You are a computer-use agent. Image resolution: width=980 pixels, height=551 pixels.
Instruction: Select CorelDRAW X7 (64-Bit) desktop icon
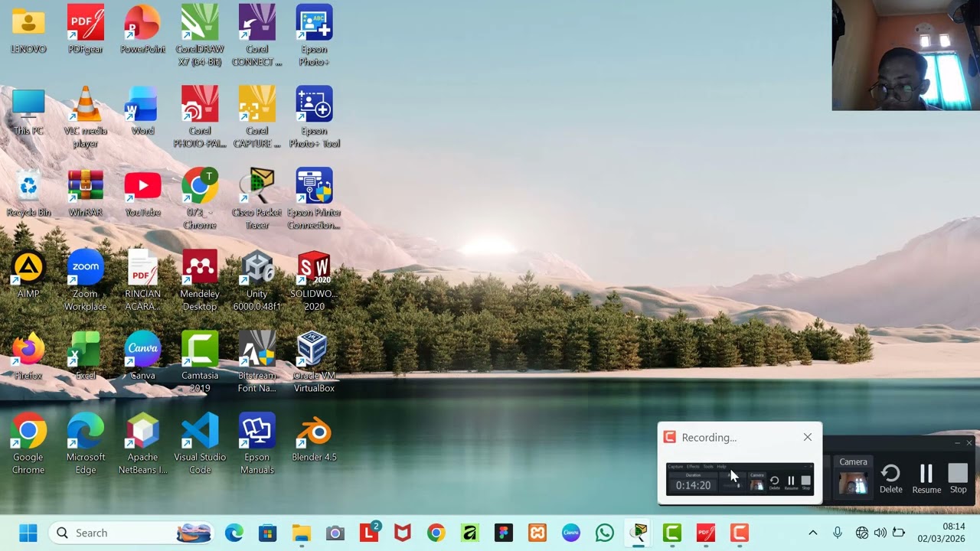tap(200, 35)
